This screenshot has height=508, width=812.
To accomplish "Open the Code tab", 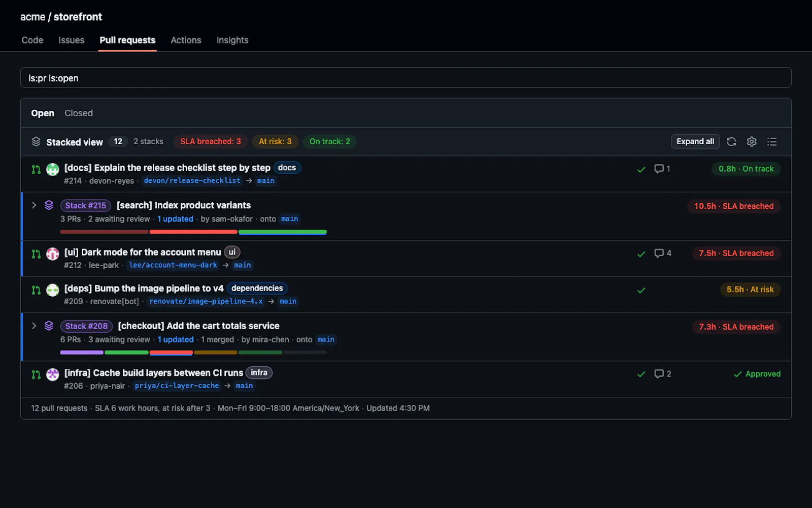I will click(32, 40).
